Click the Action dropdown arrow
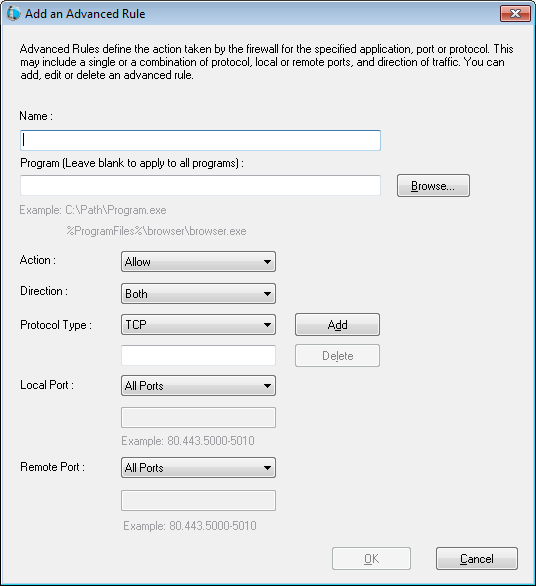The width and height of the screenshot is (536, 586). pyautogui.click(x=267, y=262)
